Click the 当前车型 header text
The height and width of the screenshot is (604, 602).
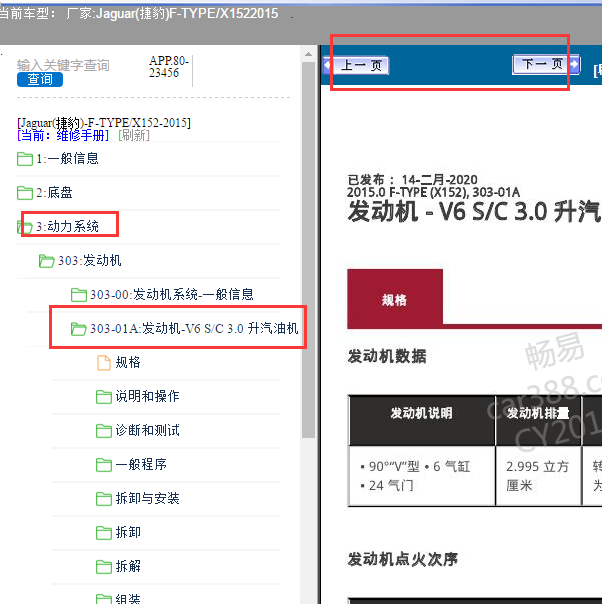point(25,13)
